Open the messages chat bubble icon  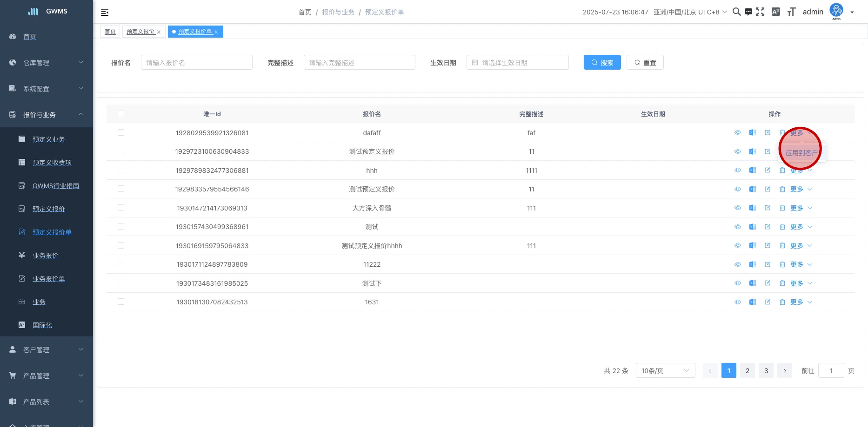point(748,12)
